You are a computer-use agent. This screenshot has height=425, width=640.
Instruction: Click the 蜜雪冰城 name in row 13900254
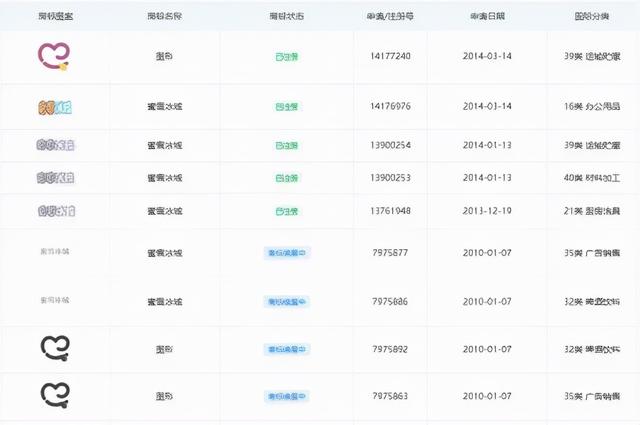click(165, 146)
